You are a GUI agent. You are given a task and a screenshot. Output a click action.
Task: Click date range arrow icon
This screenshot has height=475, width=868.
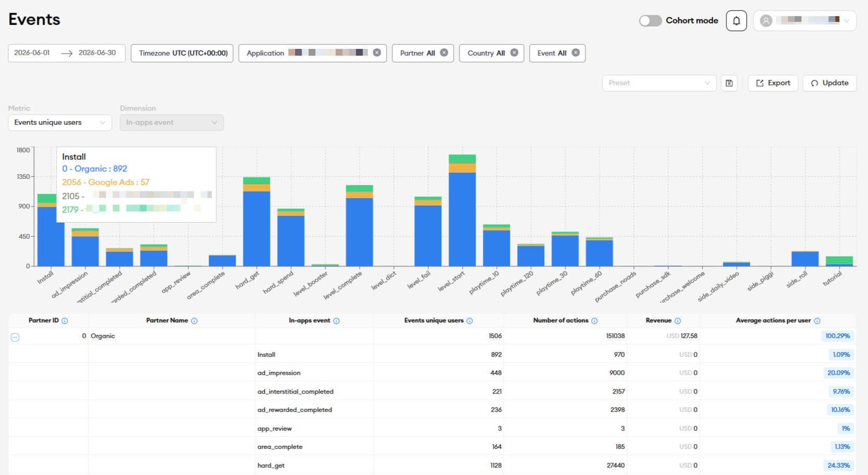coord(67,53)
